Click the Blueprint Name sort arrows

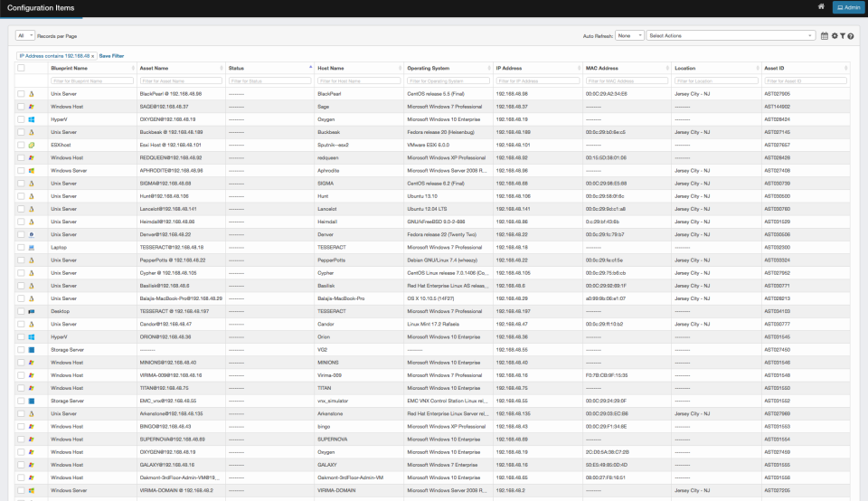(133, 68)
